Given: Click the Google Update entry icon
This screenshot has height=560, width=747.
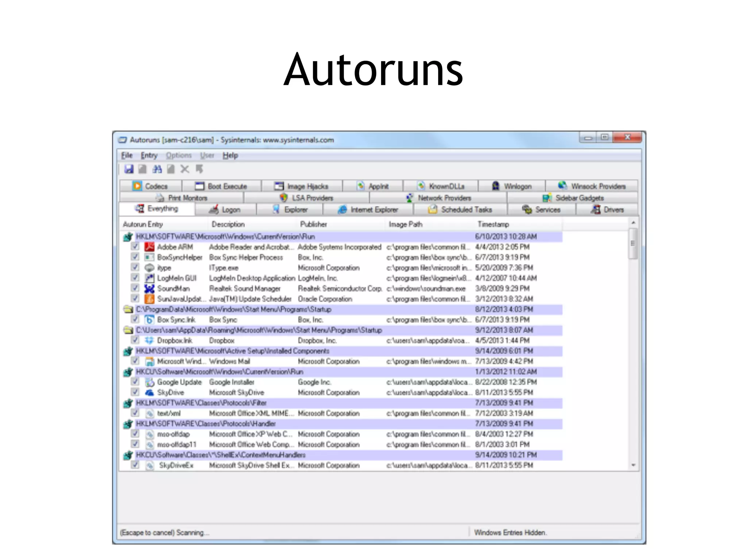Looking at the screenshot, I should click(x=150, y=382).
